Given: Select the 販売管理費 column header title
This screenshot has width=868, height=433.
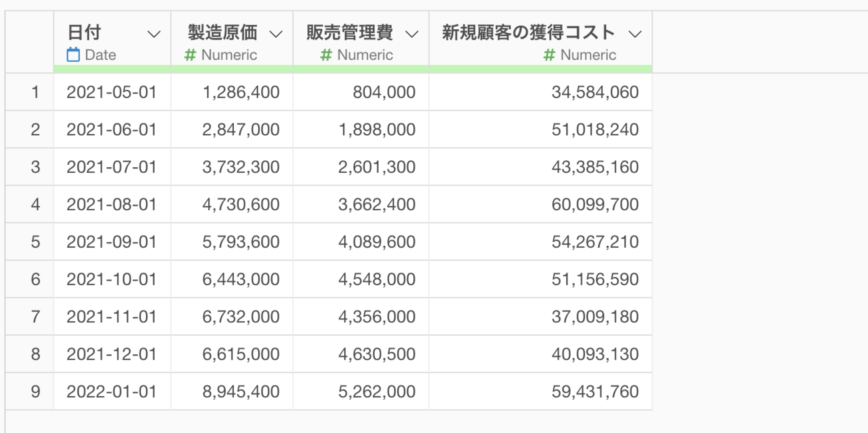Looking at the screenshot, I should tap(350, 33).
